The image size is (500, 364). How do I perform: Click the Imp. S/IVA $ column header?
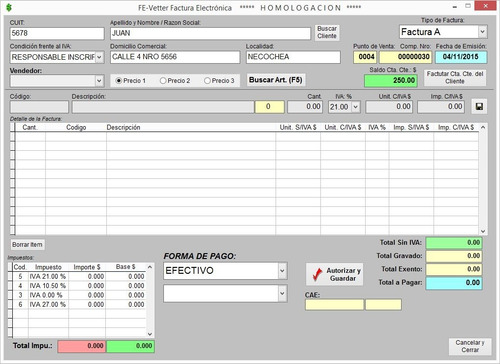coord(411,127)
